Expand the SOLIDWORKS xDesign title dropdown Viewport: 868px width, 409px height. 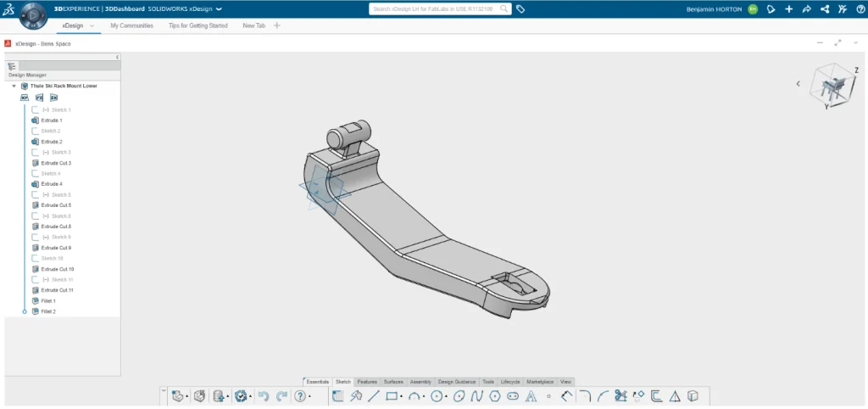tap(219, 9)
